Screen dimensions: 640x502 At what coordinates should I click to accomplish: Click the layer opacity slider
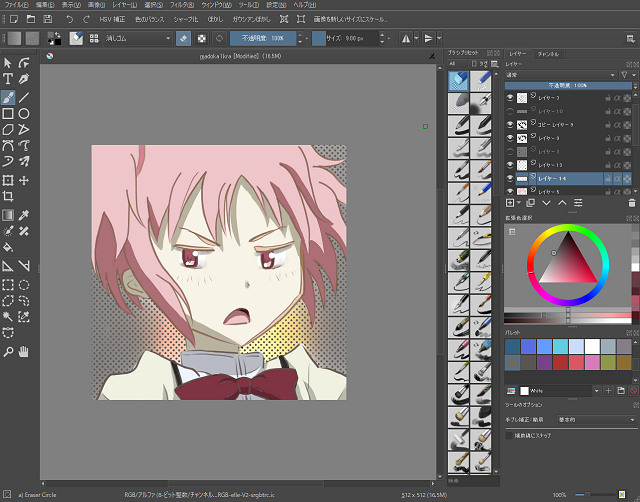pyautogui.click(x=568, y=86)
